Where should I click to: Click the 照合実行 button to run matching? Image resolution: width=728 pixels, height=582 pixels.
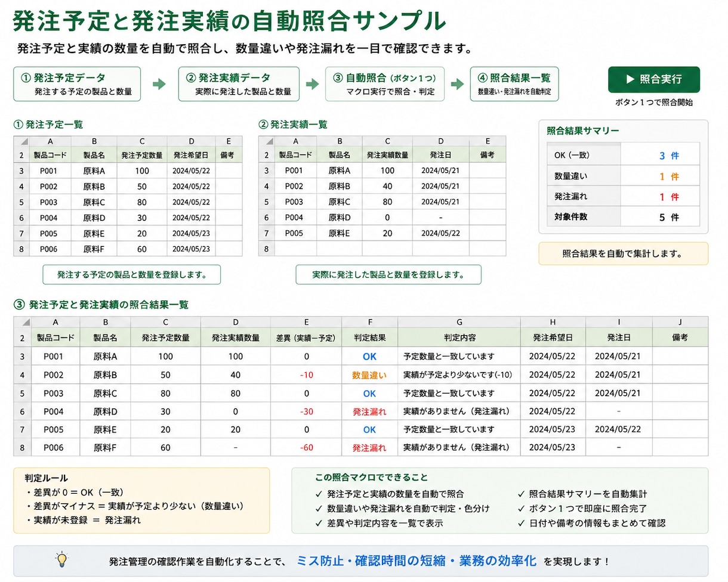tap(653, 79)
